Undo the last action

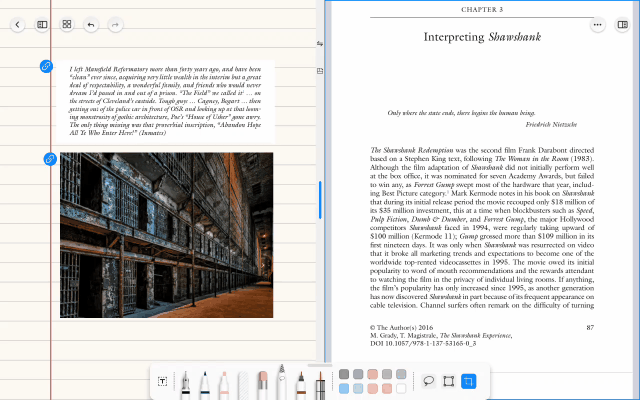[91, 25]
